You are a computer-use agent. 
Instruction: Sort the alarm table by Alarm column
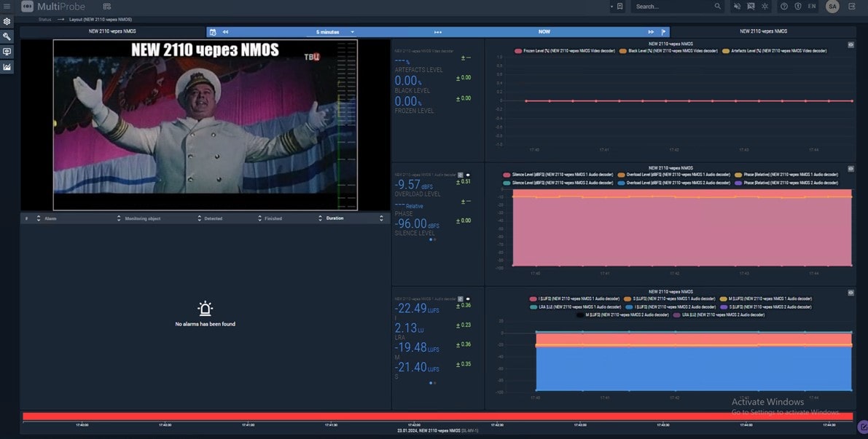coord(119,218)
